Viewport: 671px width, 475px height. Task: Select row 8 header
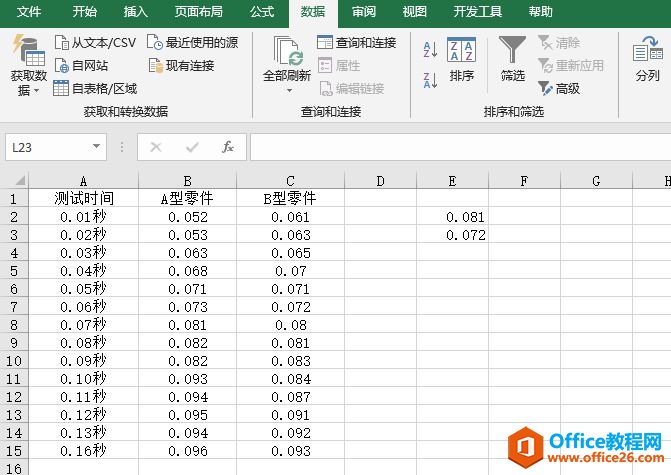(14, 325)
